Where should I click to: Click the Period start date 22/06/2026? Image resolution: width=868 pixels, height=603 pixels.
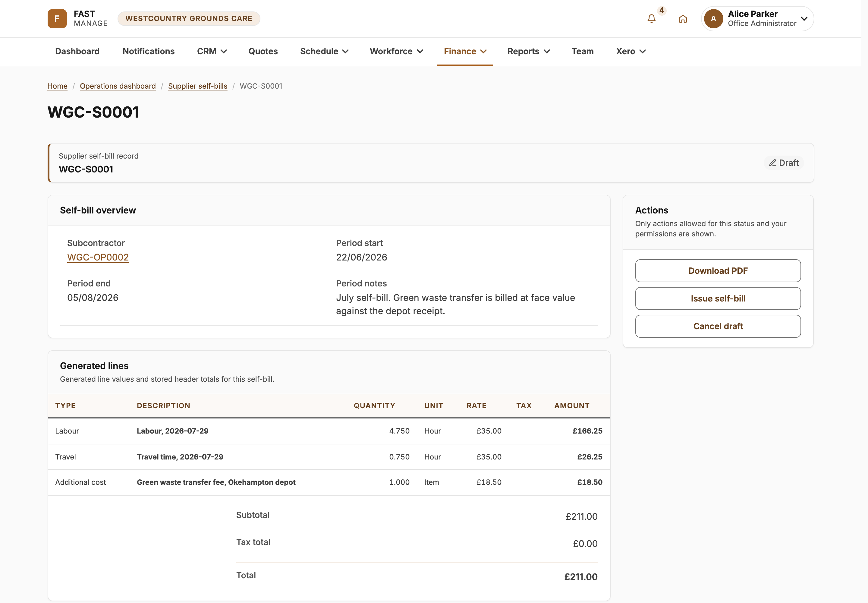[x=361, y=257]
